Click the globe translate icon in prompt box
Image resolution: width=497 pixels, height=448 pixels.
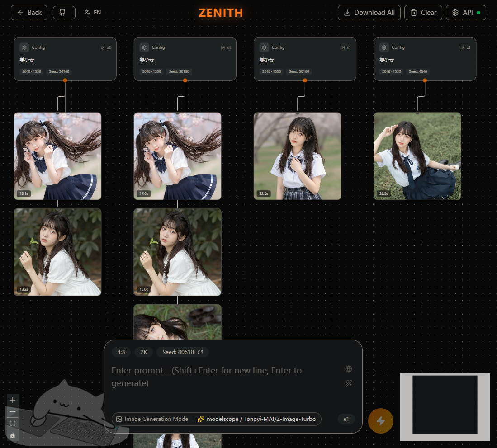[x=348, y=369]
